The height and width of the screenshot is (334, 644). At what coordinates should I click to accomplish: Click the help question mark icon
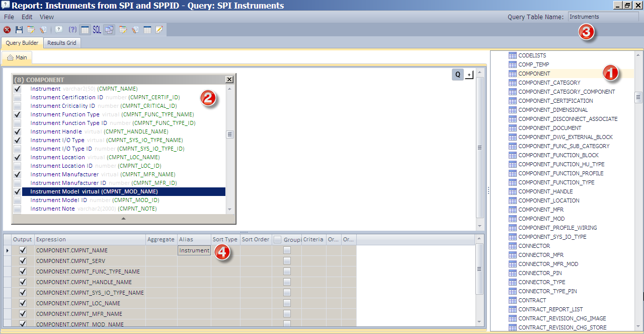point(58,29)
